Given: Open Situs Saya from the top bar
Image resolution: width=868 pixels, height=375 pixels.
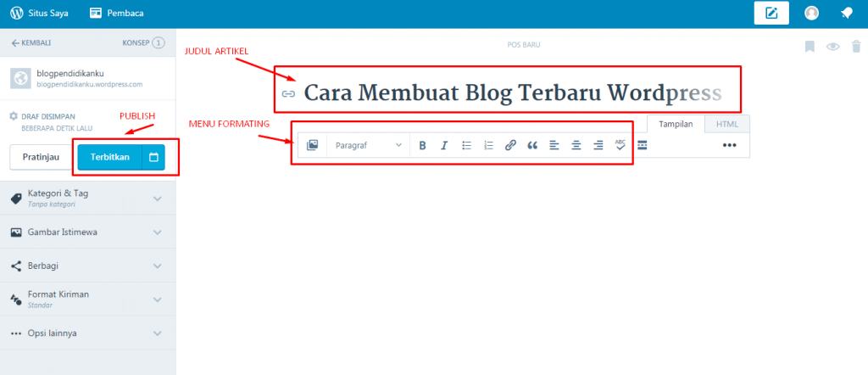Looking at the screenshot, I should coord(39,14).
